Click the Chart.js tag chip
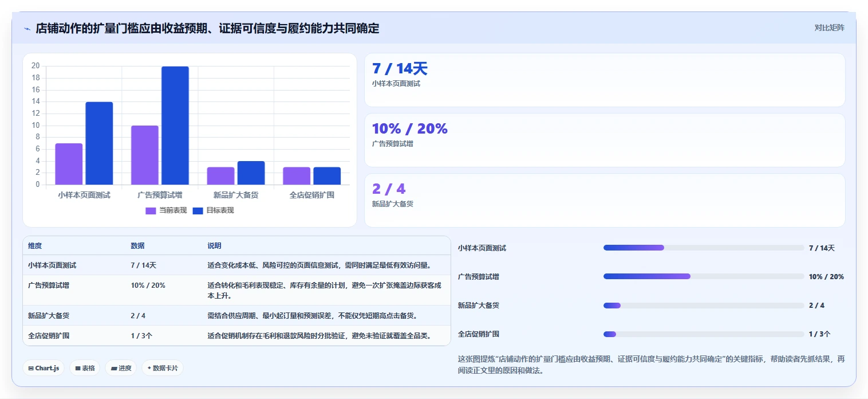Image resolution: width=868 pixels, height=399 pixels. [44, 368]
